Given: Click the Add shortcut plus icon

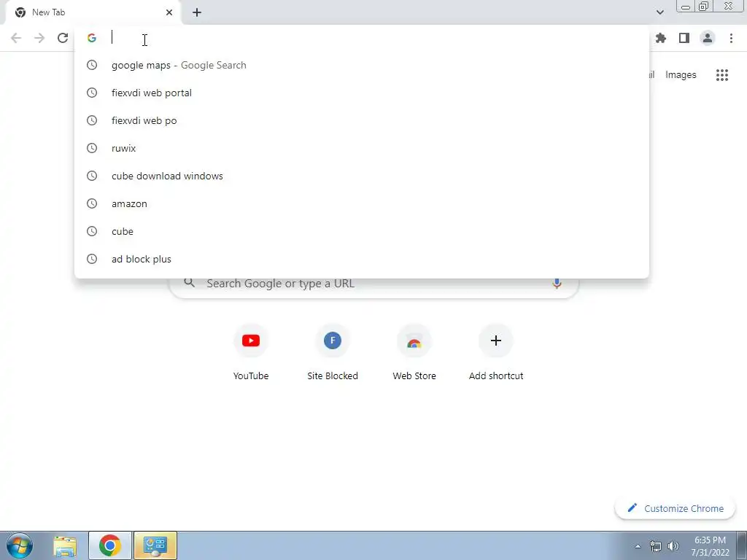Looking at the screenshot, I should click(496, 341).
